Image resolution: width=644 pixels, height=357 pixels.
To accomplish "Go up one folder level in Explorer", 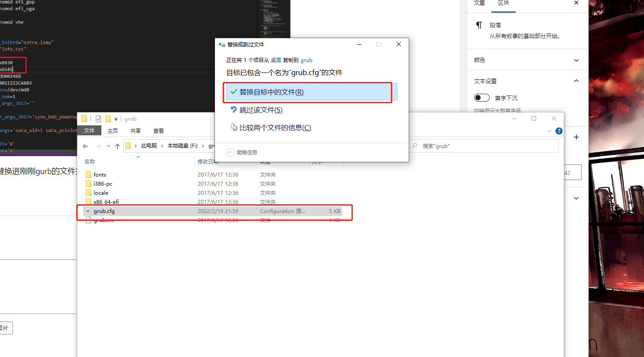I will click(117, 146).
